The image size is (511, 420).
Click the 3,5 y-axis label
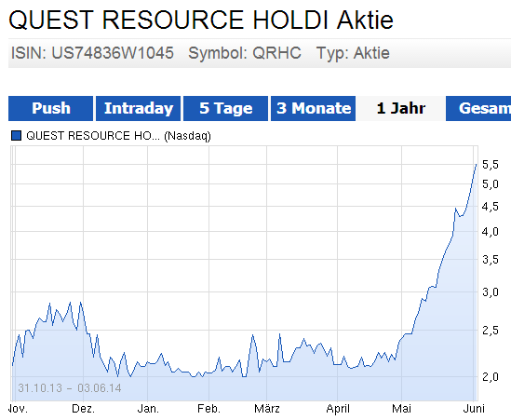pyautogui.click(x=491, y=260)
